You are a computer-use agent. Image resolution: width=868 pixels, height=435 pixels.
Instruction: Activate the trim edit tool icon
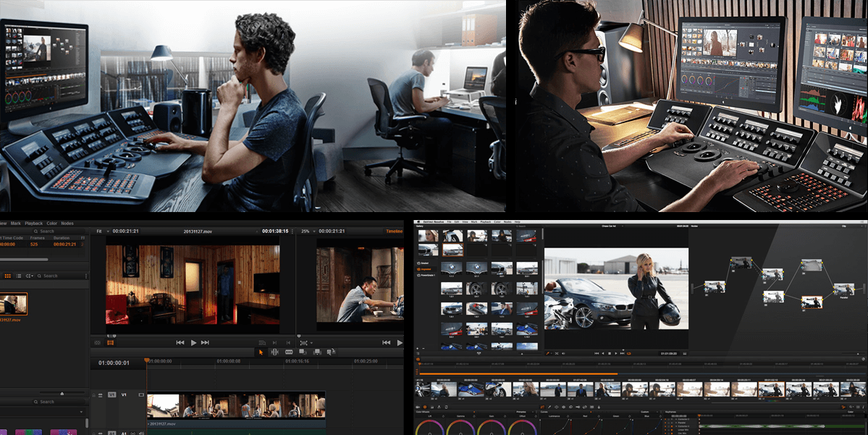pyautogui.click(x=274, y=352)
